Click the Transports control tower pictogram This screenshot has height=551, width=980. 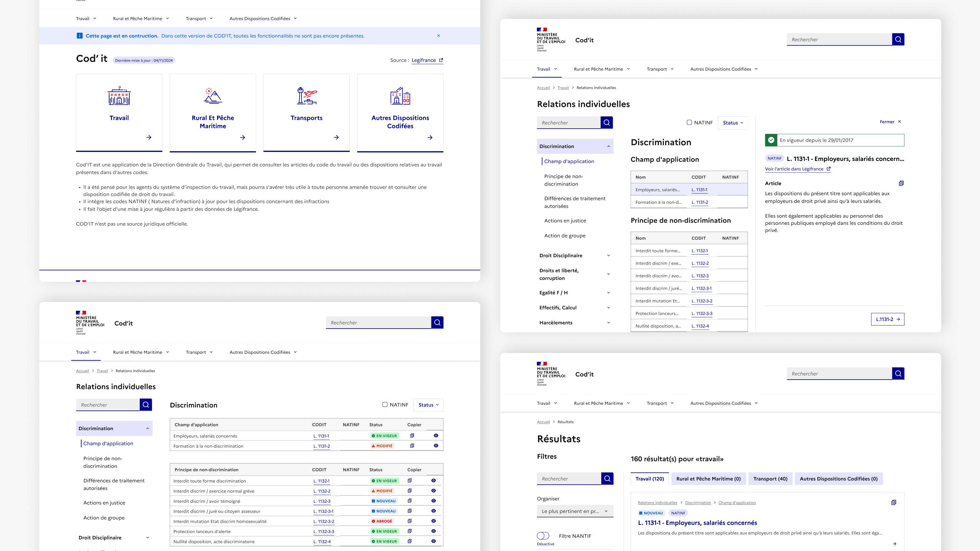tap(307, 96)
